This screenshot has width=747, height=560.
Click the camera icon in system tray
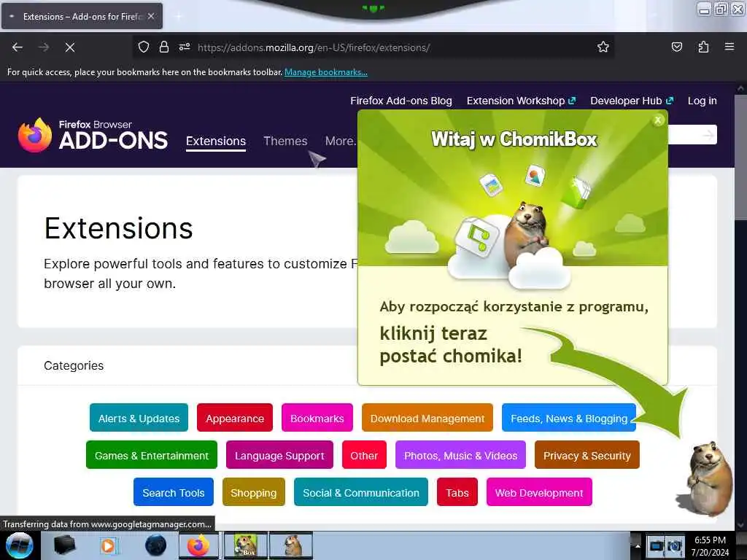point(675,545)
